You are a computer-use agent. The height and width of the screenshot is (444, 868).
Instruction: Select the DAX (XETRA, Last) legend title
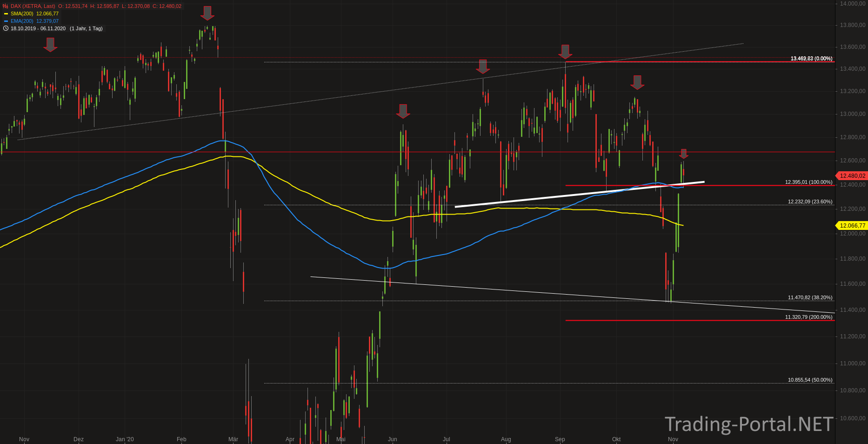pos(33,7)
